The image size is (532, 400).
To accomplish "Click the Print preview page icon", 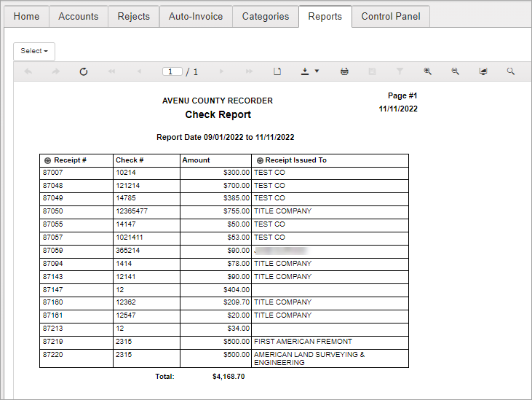I will point(277,71).
